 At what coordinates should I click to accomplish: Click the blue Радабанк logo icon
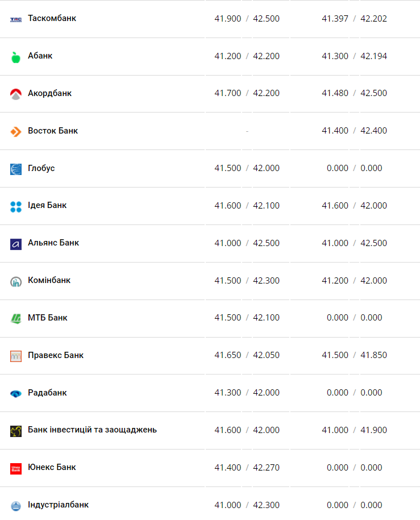16,394
